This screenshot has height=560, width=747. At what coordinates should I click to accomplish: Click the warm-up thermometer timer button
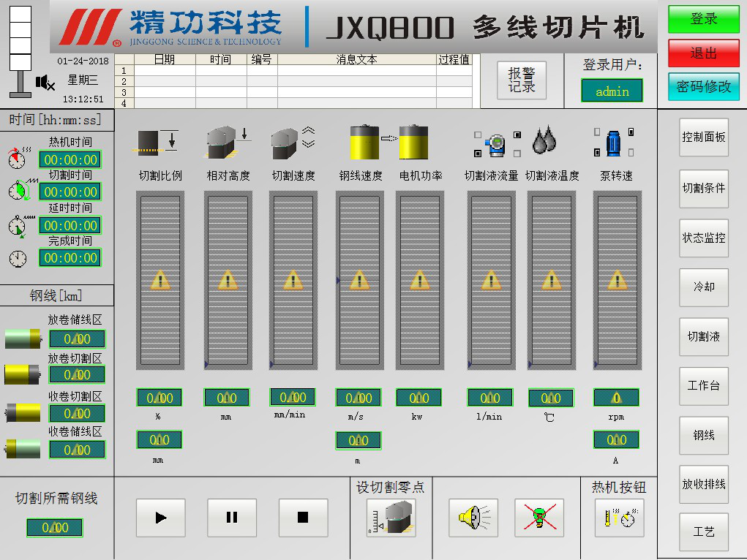[619, 518]
